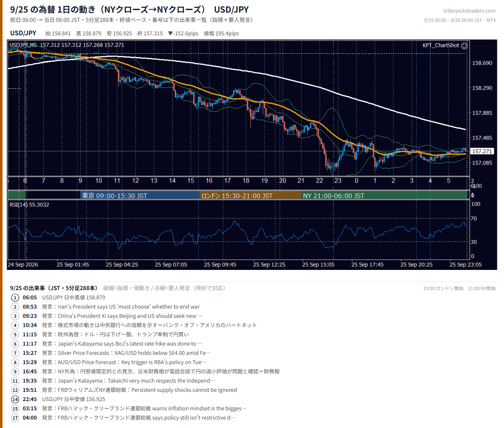
Task: Click the 15:00 ロンドン開始 legend text
Action: pos(443,288)
